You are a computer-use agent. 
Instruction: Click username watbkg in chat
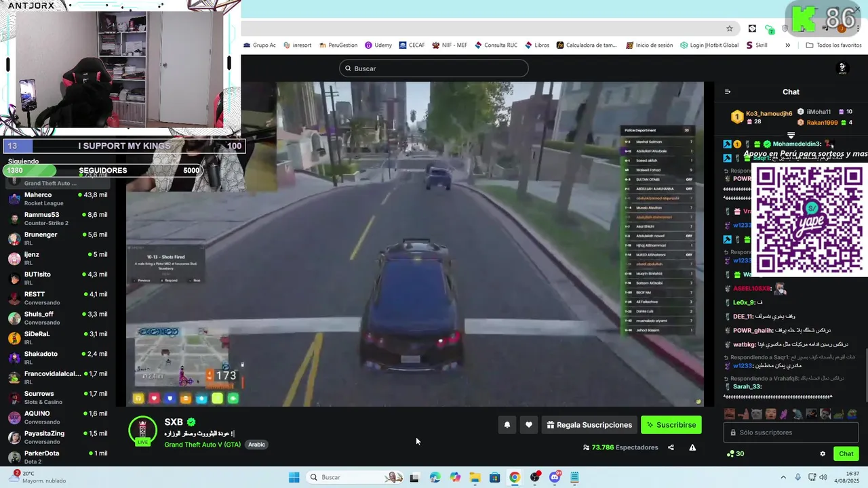[x=744, y=344]
